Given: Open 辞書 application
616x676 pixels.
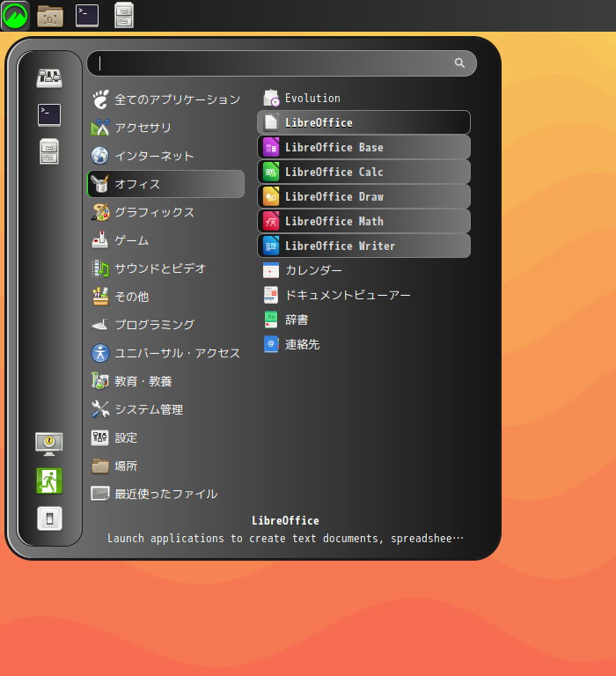Looking at the screenshot, I should pos(363,320).
